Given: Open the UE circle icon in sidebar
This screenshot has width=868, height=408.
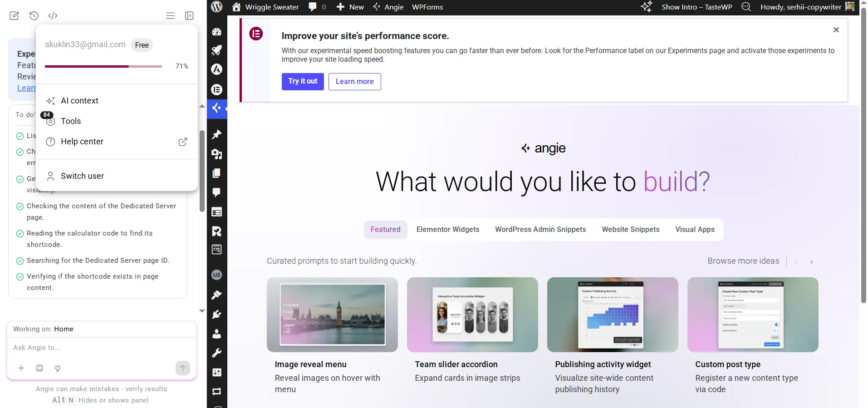Looking at the screenshot, I should pyautogui.click(x=217, y=275).
